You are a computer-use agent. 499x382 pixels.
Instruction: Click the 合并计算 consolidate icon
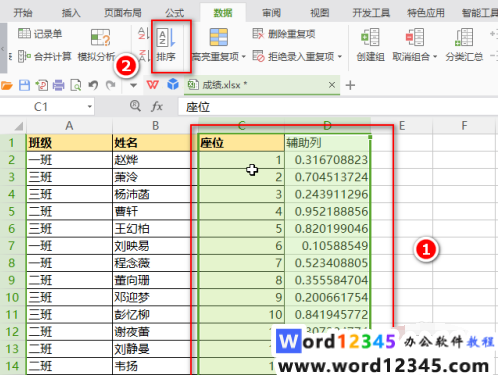pos(24,57)
